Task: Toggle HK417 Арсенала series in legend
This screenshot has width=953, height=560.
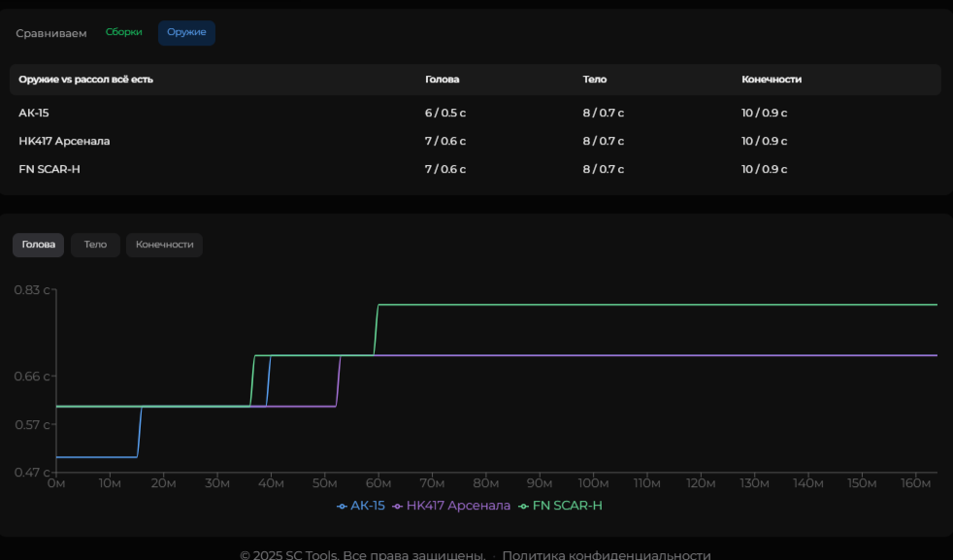Action: (451, 506)
